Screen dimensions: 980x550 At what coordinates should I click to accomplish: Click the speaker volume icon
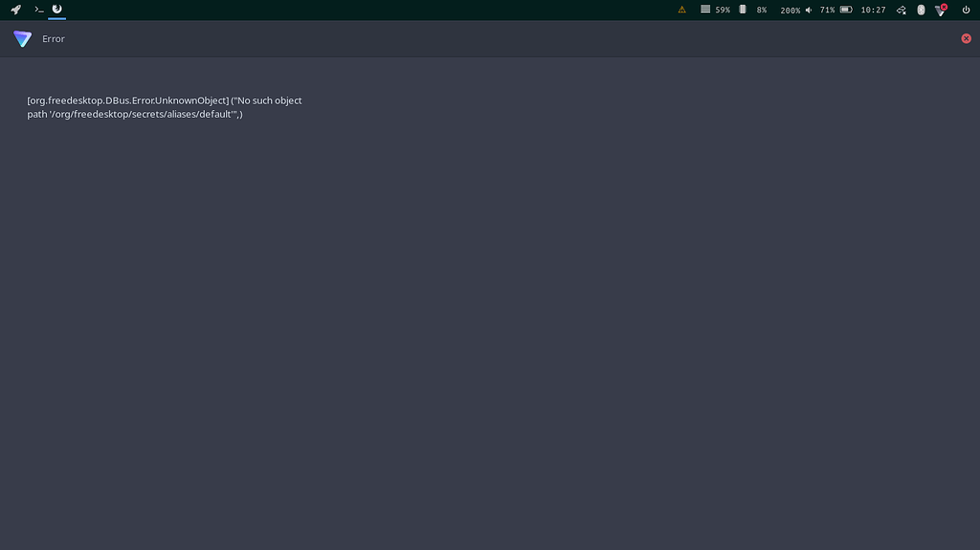809,10
